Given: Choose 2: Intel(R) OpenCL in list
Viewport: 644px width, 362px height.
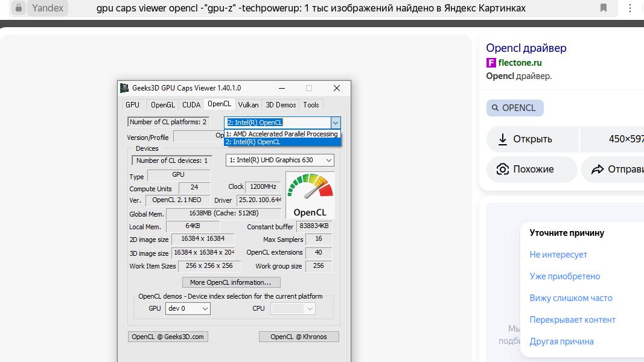Looking at the screenshot, I should coord(282,142).
